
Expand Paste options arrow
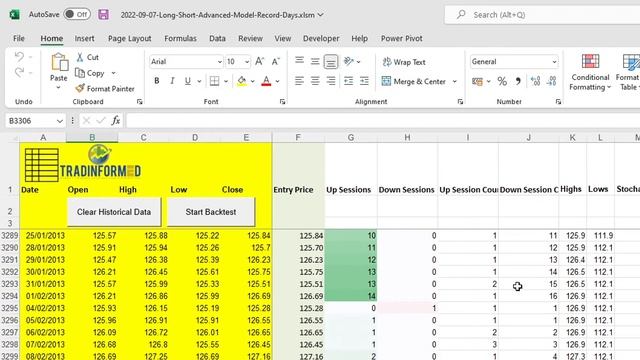[58, 87]
